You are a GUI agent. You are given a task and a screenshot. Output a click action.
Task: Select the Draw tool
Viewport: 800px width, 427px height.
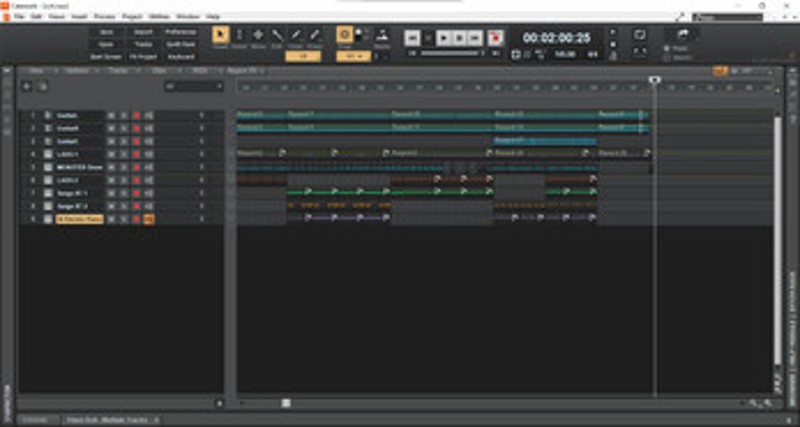click(296, 35)
